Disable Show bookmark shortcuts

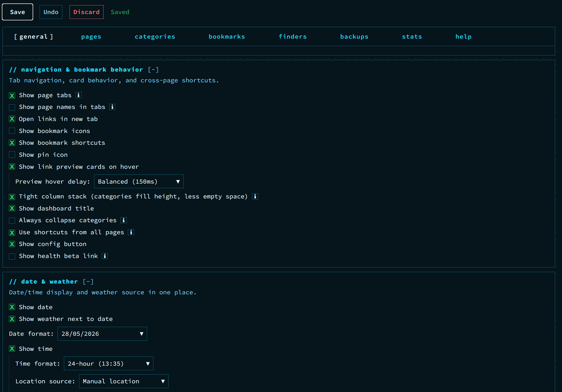pos(12,143)
